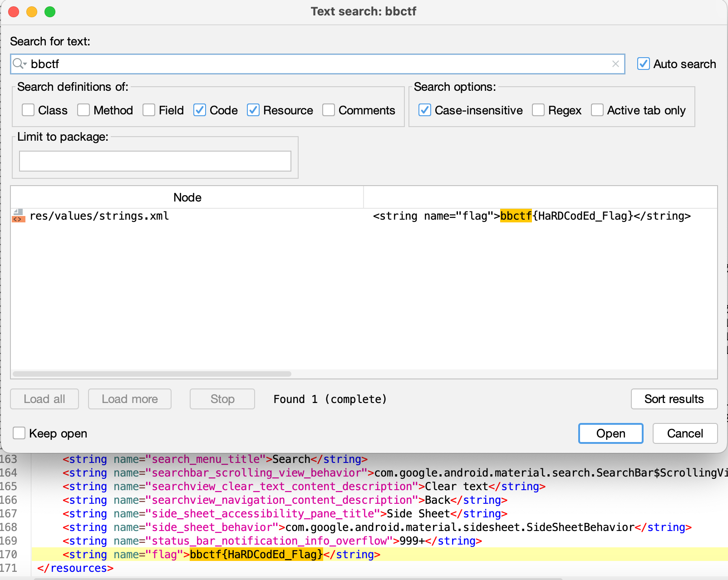This screenshot has height=580, width=728.
Task: Focus the Limit to package field
Action: pyautogui.click(x=155, y=161)
